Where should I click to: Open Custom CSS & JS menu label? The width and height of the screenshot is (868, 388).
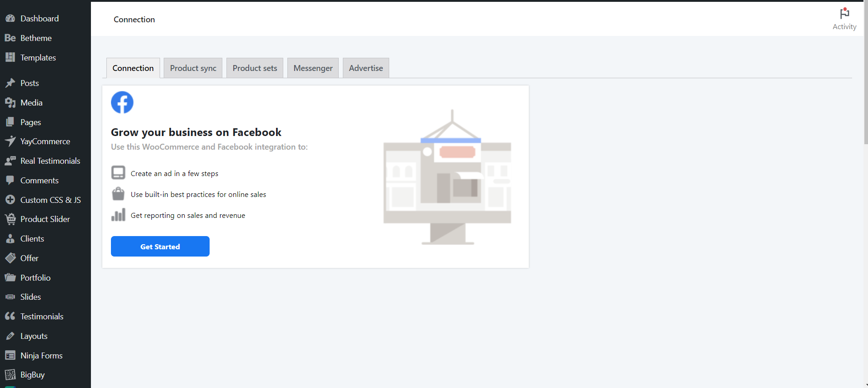(x=50, y=200)
